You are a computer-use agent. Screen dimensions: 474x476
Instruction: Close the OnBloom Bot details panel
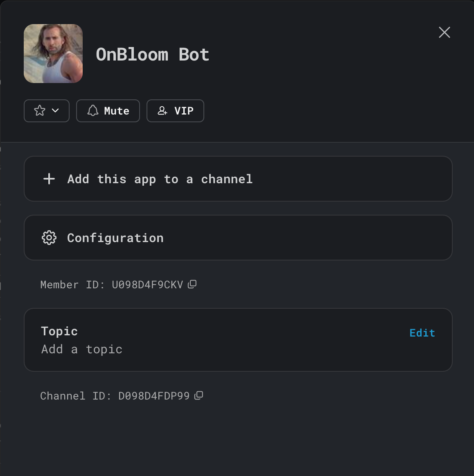pyautogui.click(x=444, y=32)
